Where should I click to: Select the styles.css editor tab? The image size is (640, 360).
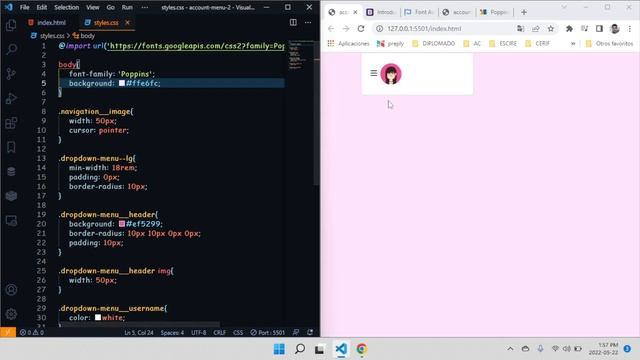tap(106, 22)
